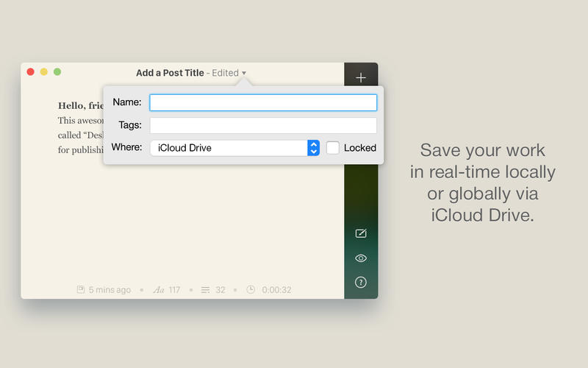This screenshot has width=588, height=368.
Task: Click the 'for publishi' text line in editor
Action: [x=81, y=150]
